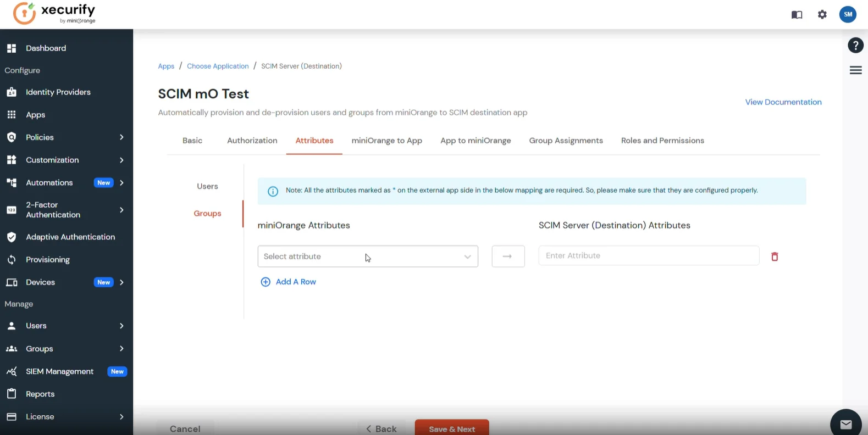868x435 pixels.
Task: Expand the License submenu chevron
Action: (x=121, y=416)
